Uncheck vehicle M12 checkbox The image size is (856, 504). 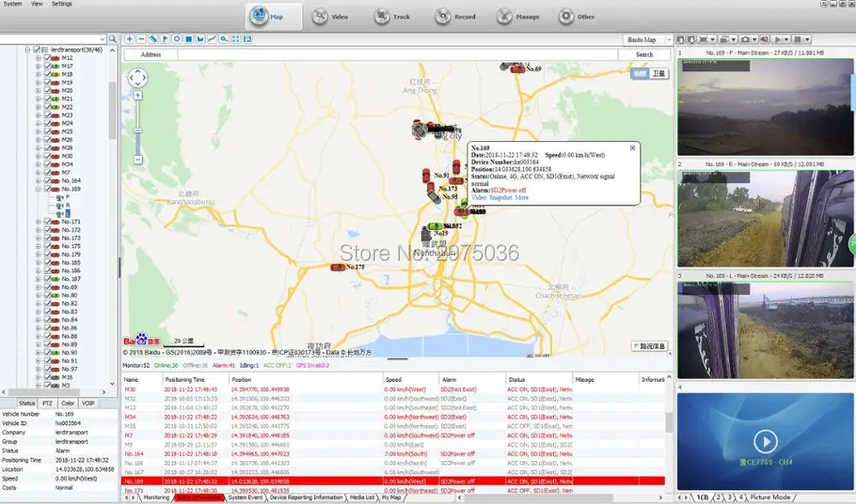pos(47,58)
